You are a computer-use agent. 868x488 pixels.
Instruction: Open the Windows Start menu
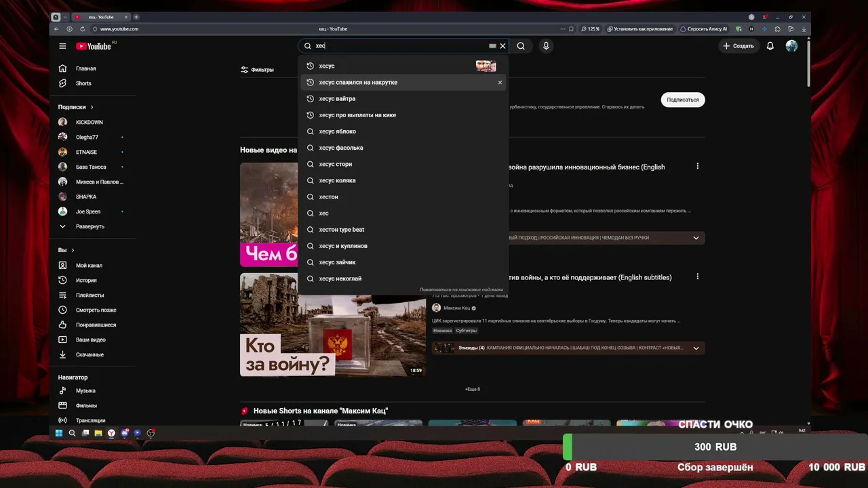[x=59, y=433]
